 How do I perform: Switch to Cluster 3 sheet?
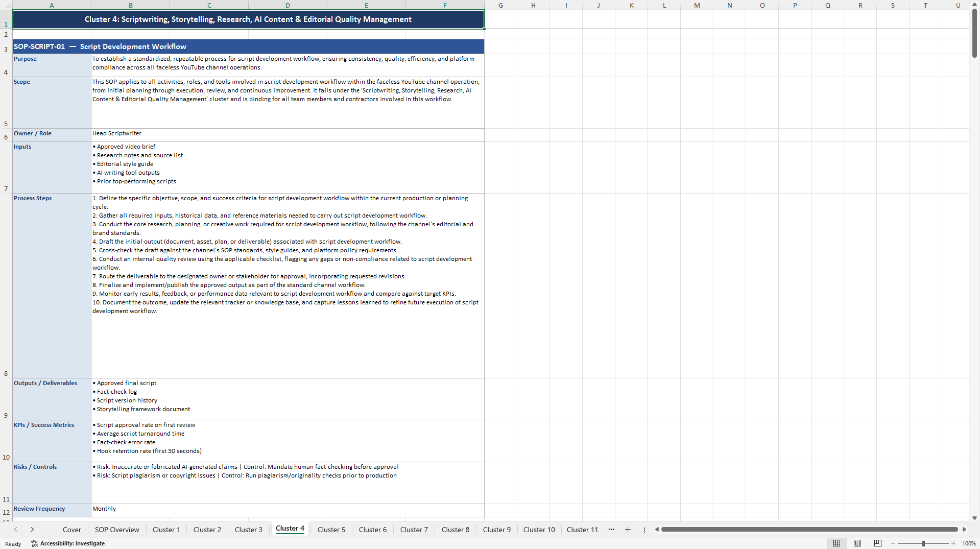249,530
